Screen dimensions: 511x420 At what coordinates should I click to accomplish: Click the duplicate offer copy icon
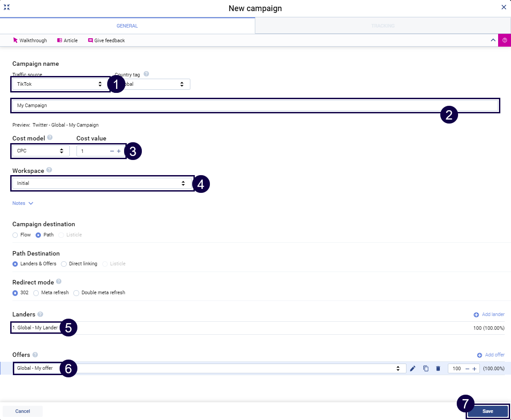click(x=426, y=368)
